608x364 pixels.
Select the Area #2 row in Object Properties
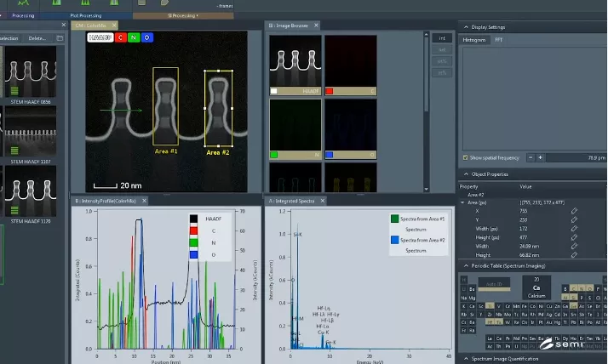pyautogui.click(x=532, y=195)
